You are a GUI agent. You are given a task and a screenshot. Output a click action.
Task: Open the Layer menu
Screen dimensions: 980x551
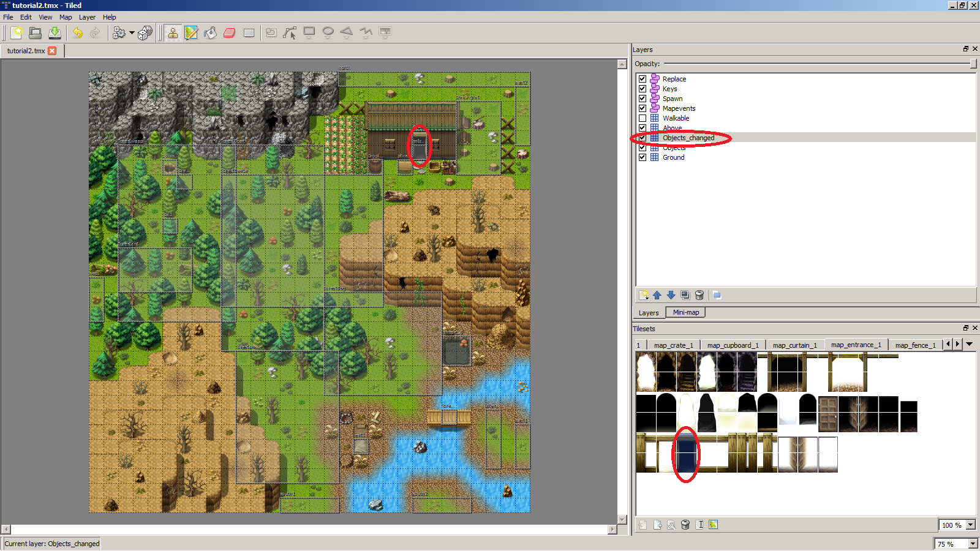pos(87,17)
